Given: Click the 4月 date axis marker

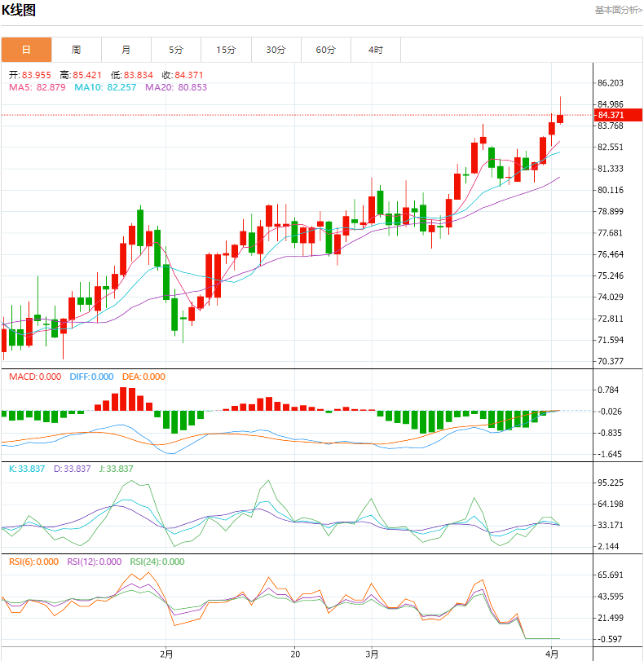Looking at the screenshot, I should click(x=552, y=653).
